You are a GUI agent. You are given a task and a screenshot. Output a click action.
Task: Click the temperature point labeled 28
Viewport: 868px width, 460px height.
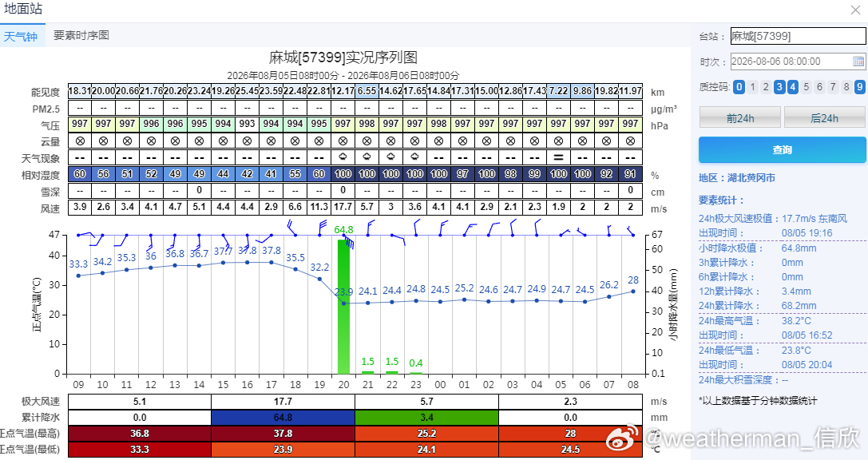(x=633, y=291)
